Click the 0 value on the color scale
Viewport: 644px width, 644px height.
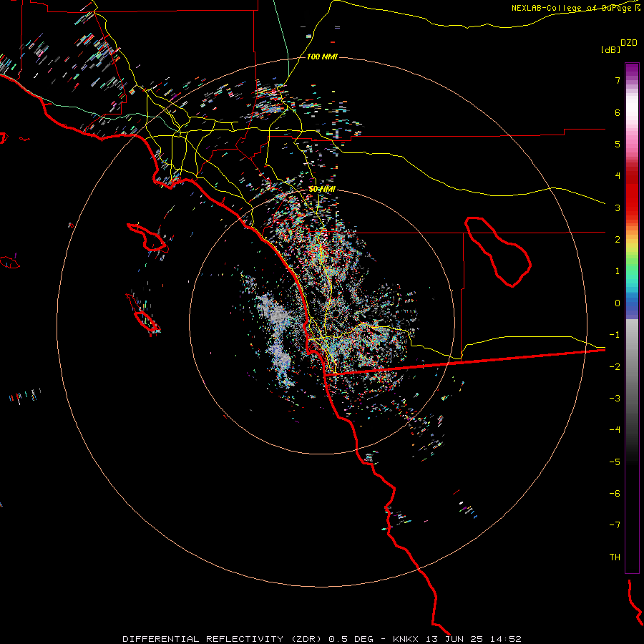tap(618, 303)
